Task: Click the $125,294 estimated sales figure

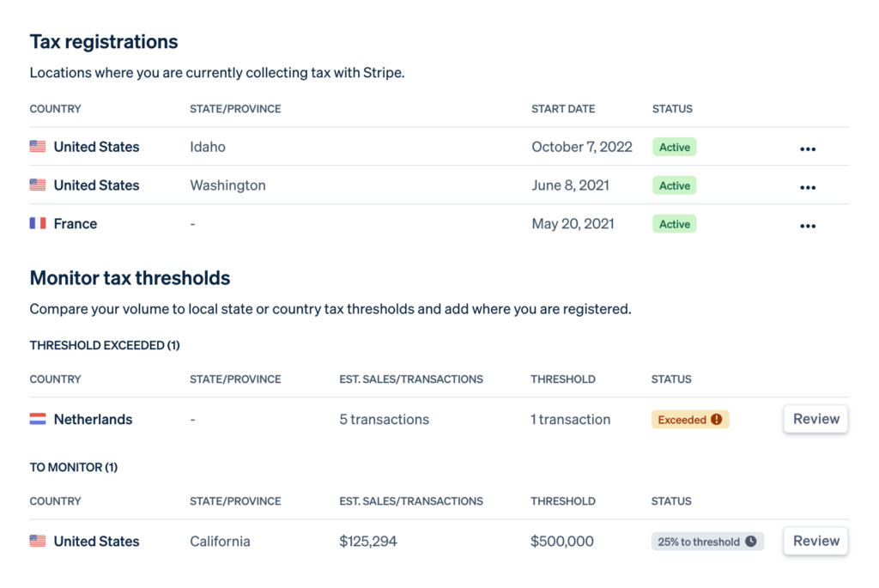Action: click(x=368, y=541)
